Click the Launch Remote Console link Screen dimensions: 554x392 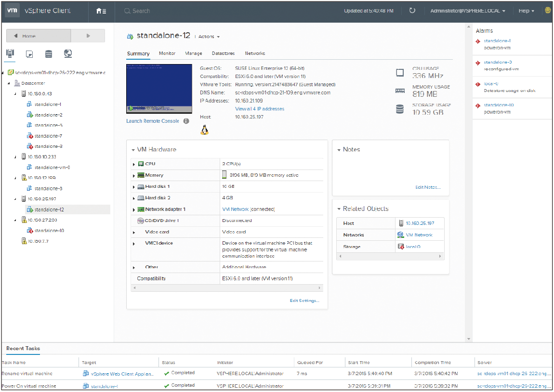point(153,121)
